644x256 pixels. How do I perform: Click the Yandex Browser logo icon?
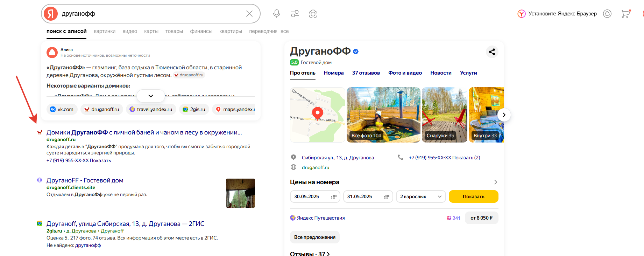pyautogui.click(x=522, y=14)
